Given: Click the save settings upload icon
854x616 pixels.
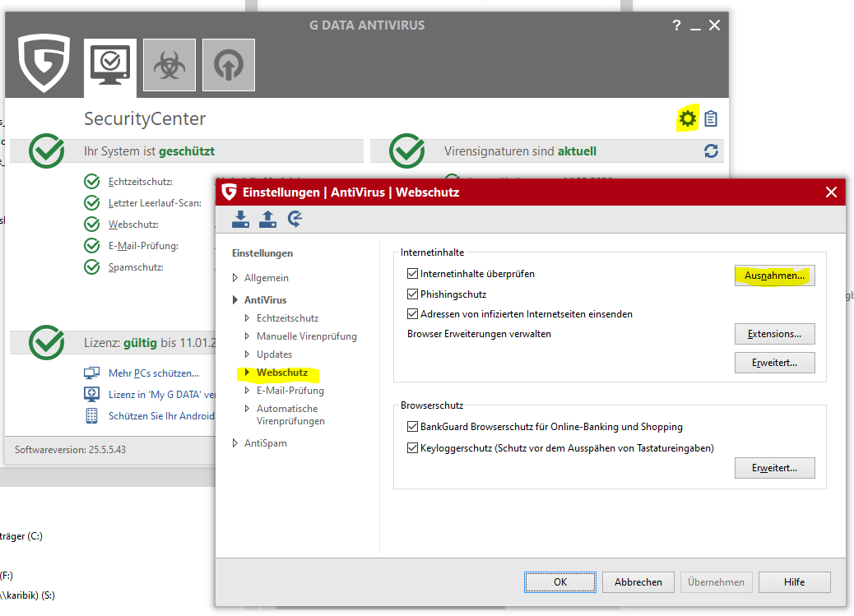Looking at the screenshot, I should tap(267, 219).
